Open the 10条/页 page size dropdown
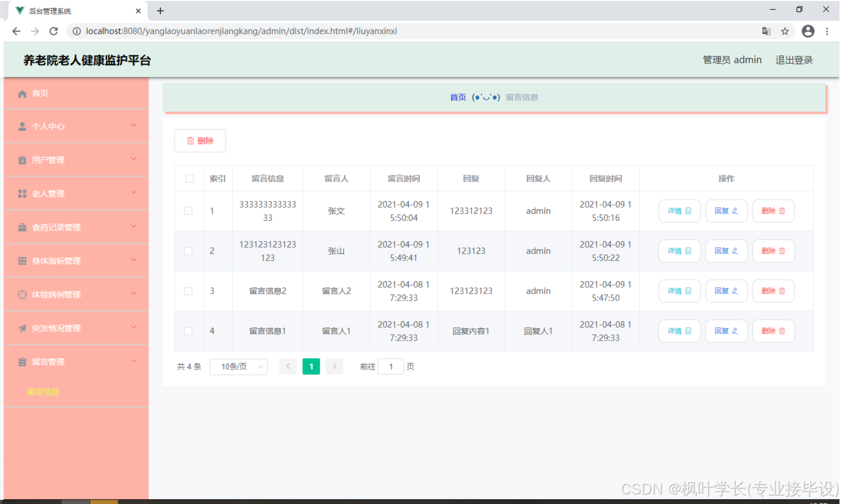This screenshot has width=841, height=504. [x=239, y=367]
